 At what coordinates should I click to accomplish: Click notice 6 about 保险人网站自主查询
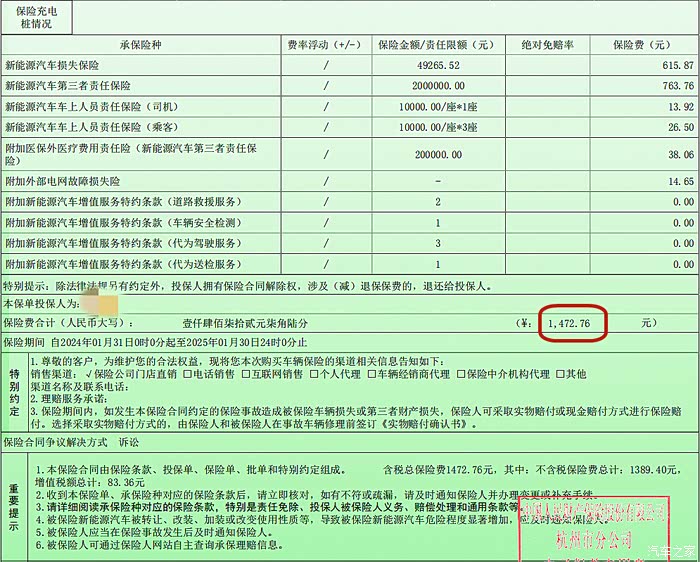(159, 545)
